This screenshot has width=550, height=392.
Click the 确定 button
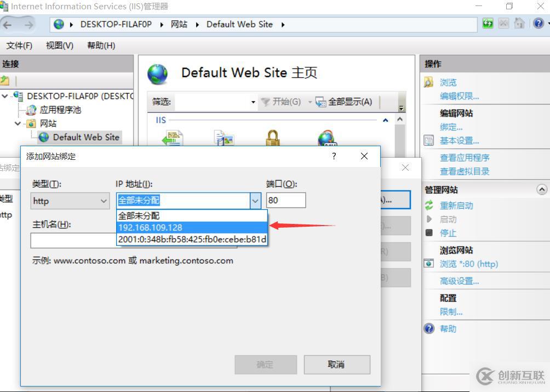pyautogui.click(x=266, y=365)
